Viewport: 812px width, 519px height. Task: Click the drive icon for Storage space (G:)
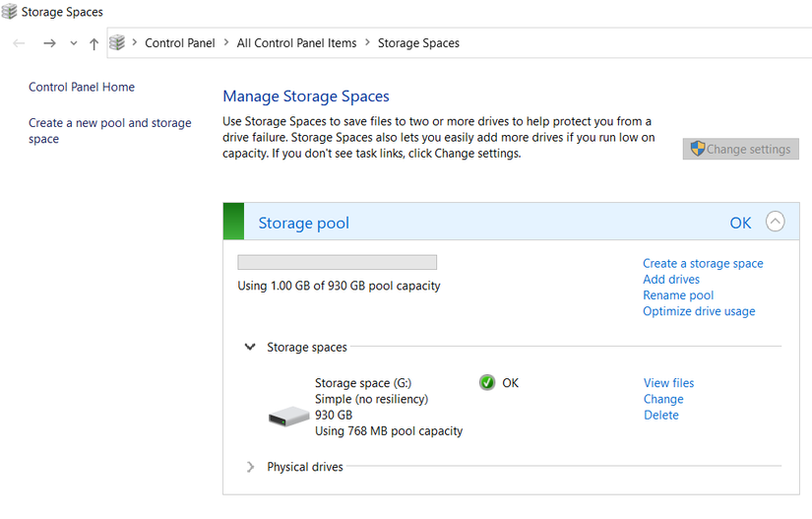[289, 416]
